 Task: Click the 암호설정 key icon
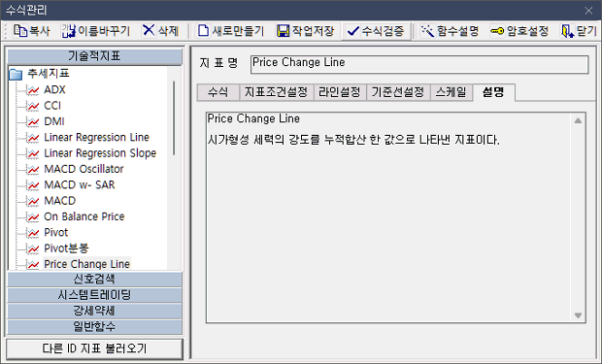pyautogui.click(x=497, y=31)
